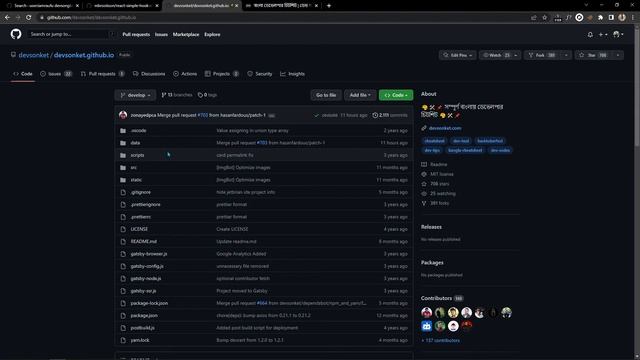The width and height of the screenshot is (640, 360).
Task: Open the Security tab
Action: click(x=260, y=74)
